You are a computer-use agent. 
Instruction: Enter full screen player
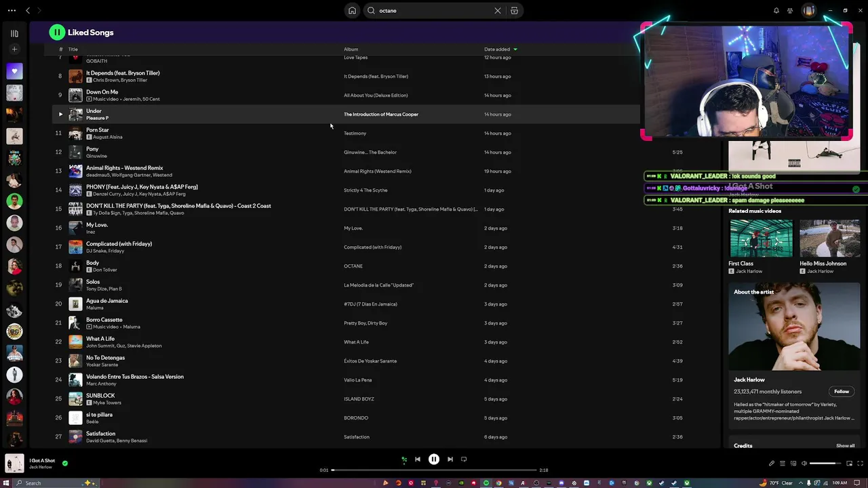point(860,464)
